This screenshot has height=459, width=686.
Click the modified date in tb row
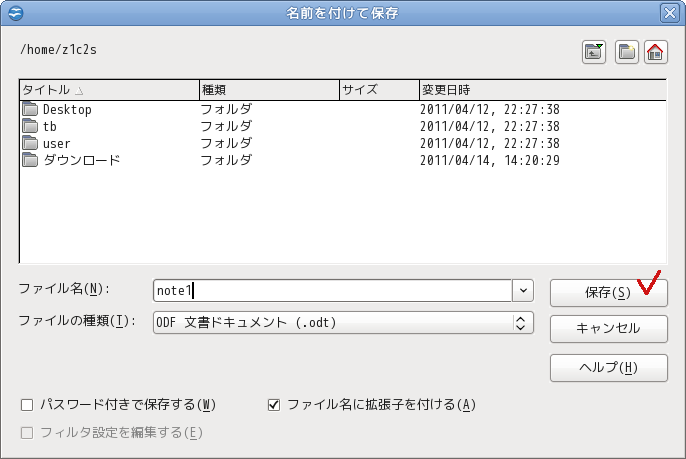point(490,126)
